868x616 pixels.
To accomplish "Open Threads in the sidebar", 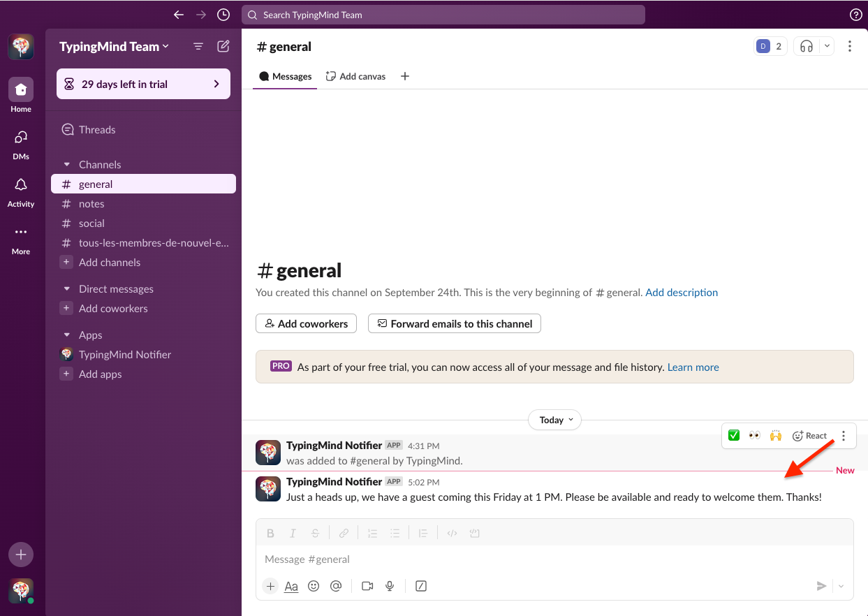I will click(143, 130).
